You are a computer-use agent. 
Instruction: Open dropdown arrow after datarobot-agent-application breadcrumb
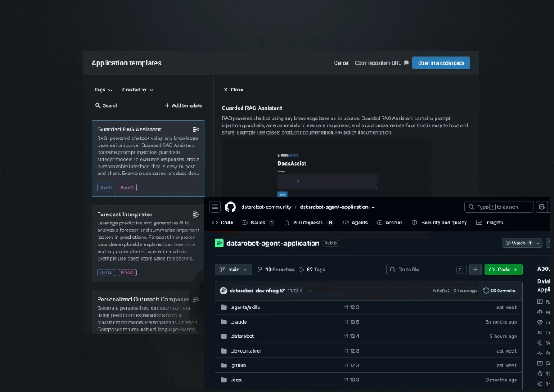point(373,207)
